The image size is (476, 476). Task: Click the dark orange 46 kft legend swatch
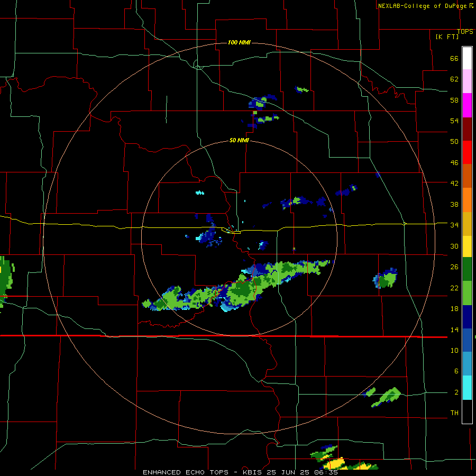tap(467, 176)
